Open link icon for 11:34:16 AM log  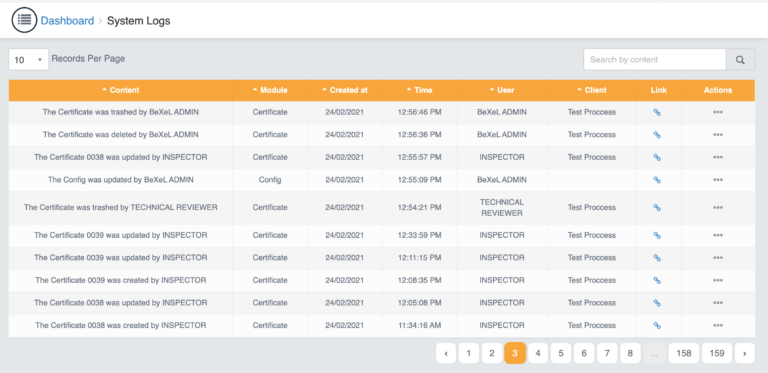click(x=657, y=326)
